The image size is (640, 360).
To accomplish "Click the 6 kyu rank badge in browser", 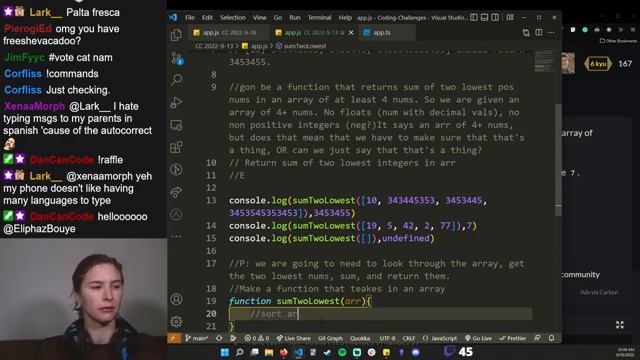I will (x=598, y=64).
